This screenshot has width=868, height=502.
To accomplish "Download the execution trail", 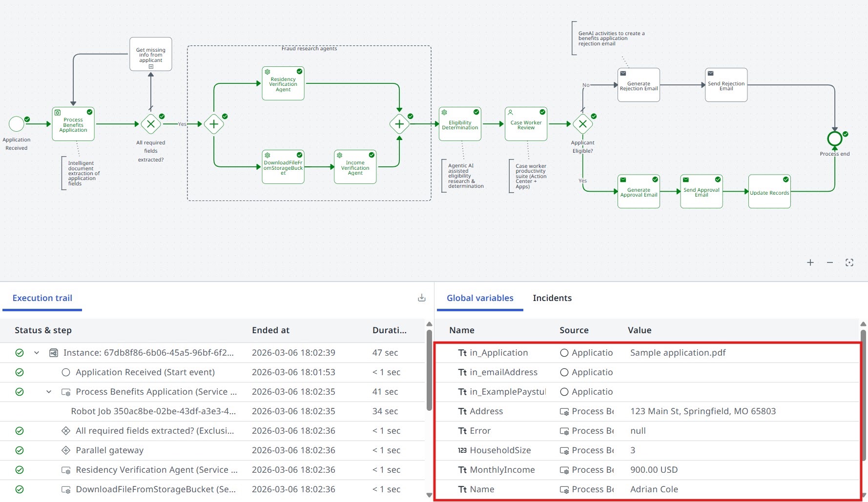I will pyautogui.click(x=422, y=298).
